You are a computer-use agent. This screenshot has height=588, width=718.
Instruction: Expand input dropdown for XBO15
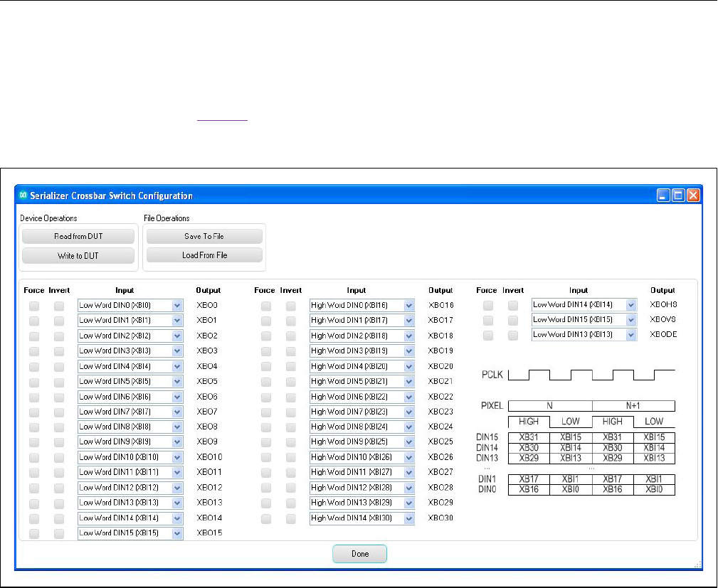[176, 533]
